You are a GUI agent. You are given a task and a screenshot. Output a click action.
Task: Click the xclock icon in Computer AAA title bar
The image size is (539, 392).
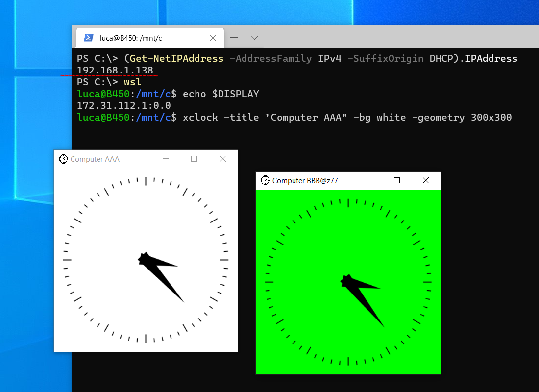(x=63, y=159)
